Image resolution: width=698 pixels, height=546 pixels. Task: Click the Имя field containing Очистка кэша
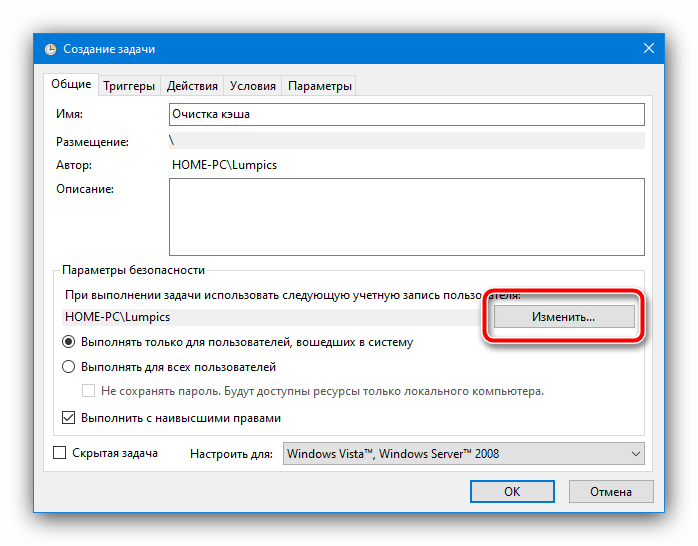pyautogui.click(x=406, y=114)
